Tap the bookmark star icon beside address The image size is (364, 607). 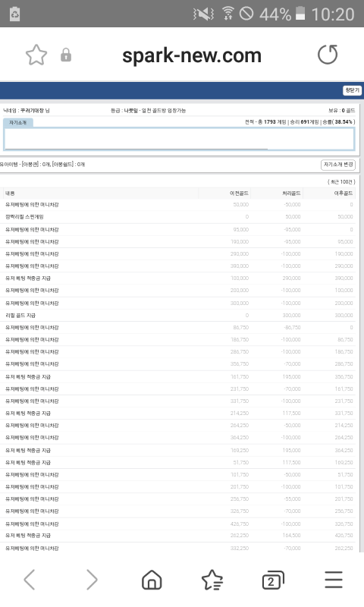(36, 55)
